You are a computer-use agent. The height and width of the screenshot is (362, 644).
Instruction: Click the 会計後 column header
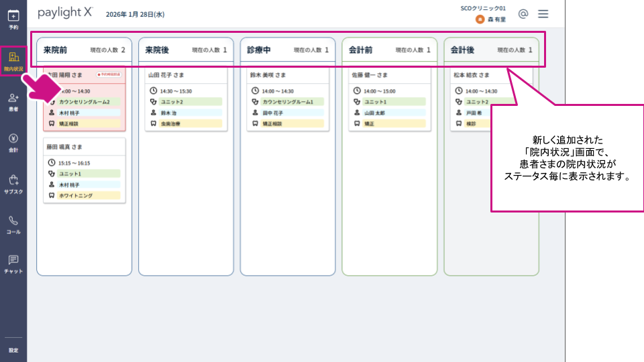pos(492,50)
